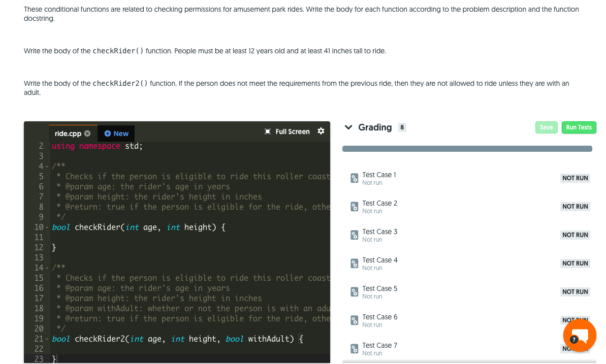Screen dimensions: 606x364
Task: Click the 8 badge next to Grading
Action: tap(402, 127)
